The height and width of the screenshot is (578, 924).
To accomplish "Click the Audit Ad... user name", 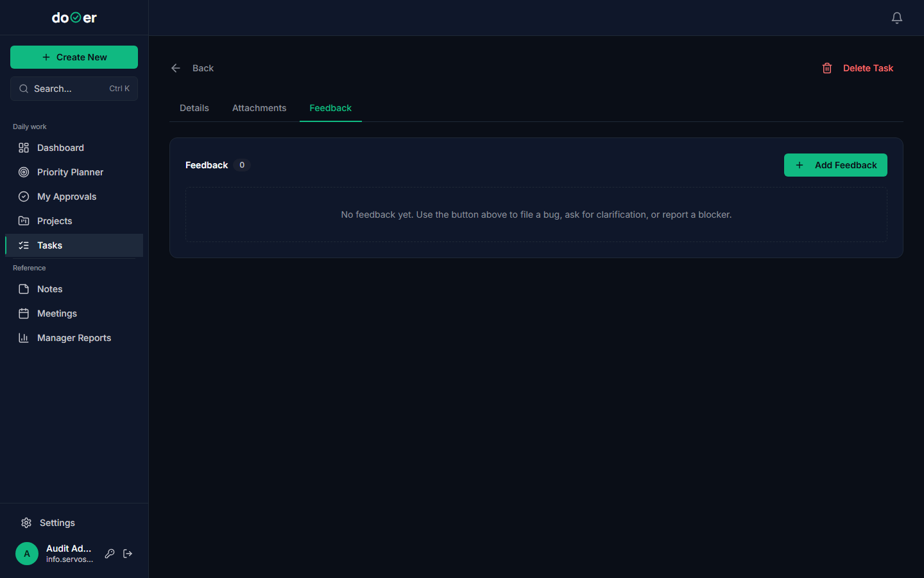I will 69,548.
